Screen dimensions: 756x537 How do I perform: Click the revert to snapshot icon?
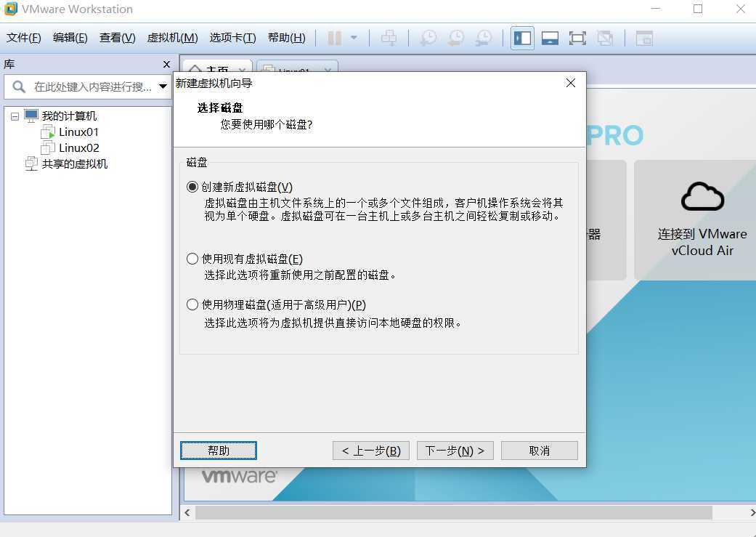click(x=455, y=38)
